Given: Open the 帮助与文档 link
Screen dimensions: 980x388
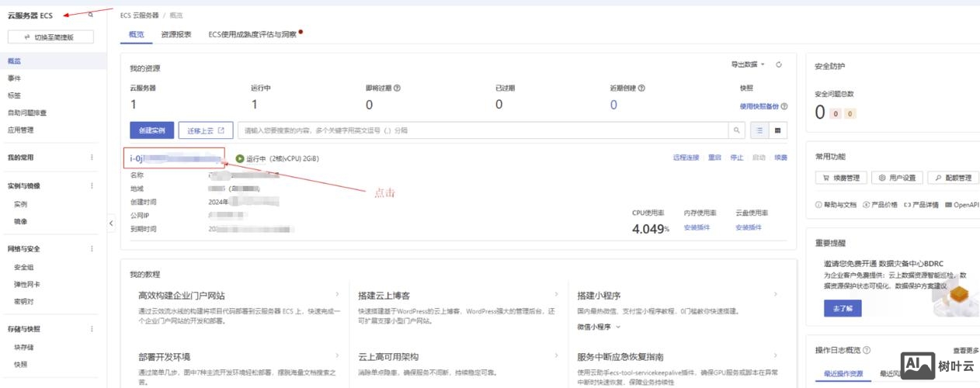Looking at the screenshot, I should click(x=836, y=205).
